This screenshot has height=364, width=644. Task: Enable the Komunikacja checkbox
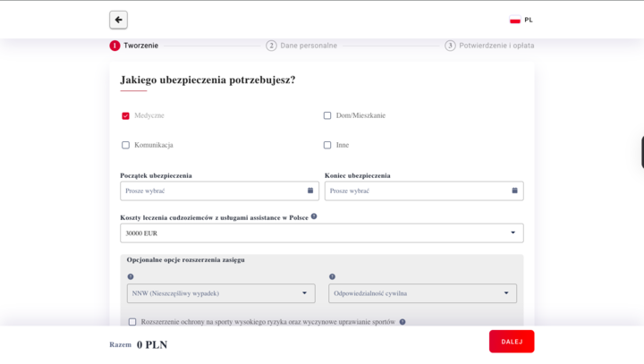(x=125, y=145)
